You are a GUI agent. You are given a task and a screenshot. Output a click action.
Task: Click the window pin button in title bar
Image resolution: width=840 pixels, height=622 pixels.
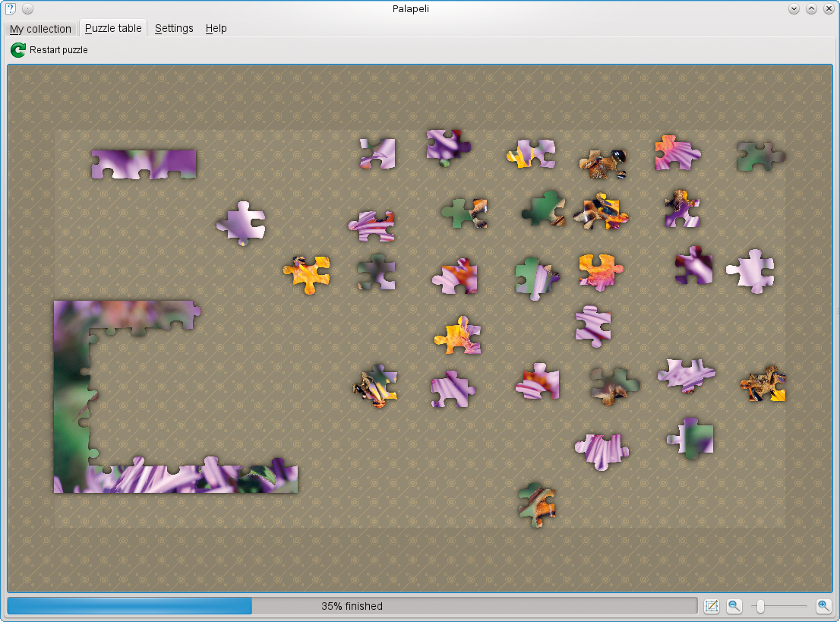pyautogui.click(x=28, y=8)
